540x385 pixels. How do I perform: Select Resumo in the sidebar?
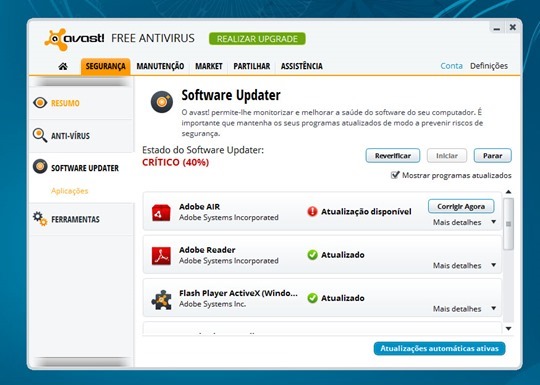point(81,103)
